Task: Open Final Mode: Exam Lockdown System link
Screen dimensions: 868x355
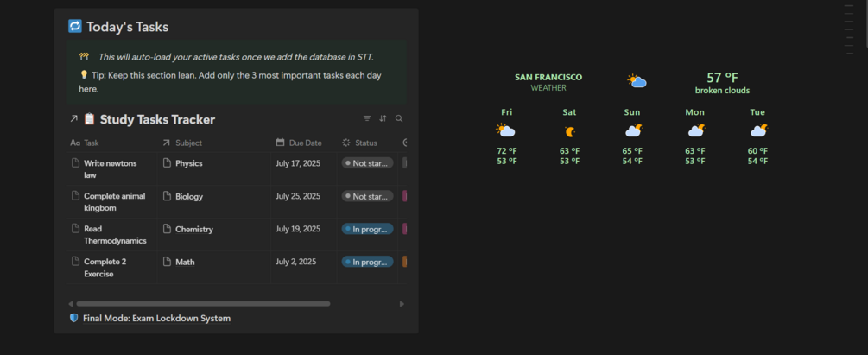Action: [156, 318]
